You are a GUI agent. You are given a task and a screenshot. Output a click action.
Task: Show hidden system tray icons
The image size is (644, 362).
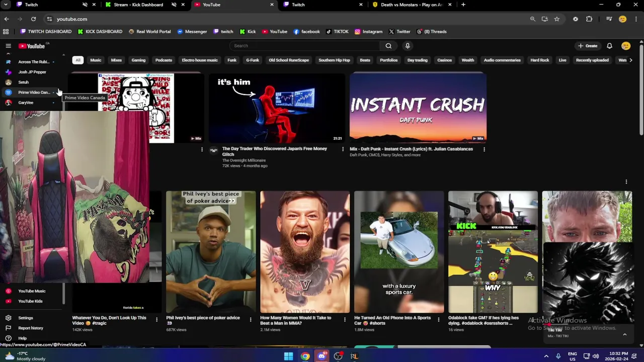546,356
